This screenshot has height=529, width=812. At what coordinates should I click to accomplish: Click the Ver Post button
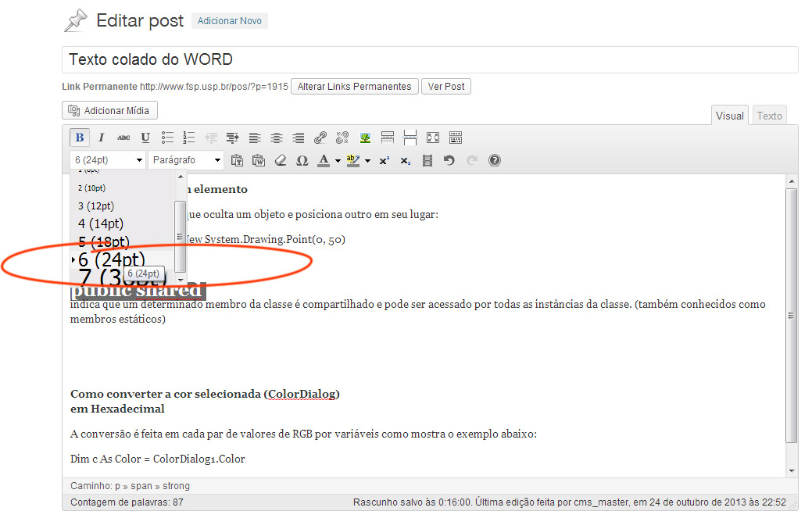(x=446, y=87)
